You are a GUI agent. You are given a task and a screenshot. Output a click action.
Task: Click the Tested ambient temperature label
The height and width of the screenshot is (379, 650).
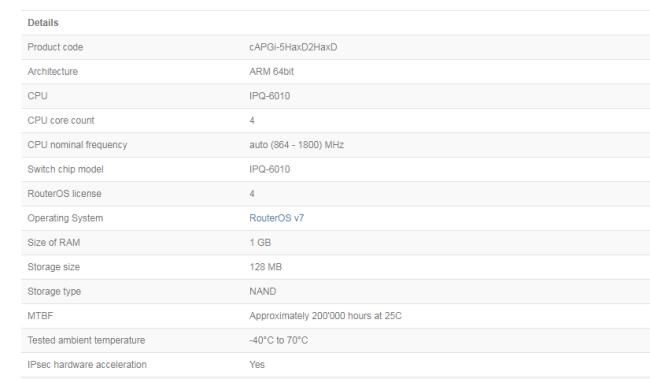pyautogui.click(x=86, y=340)
